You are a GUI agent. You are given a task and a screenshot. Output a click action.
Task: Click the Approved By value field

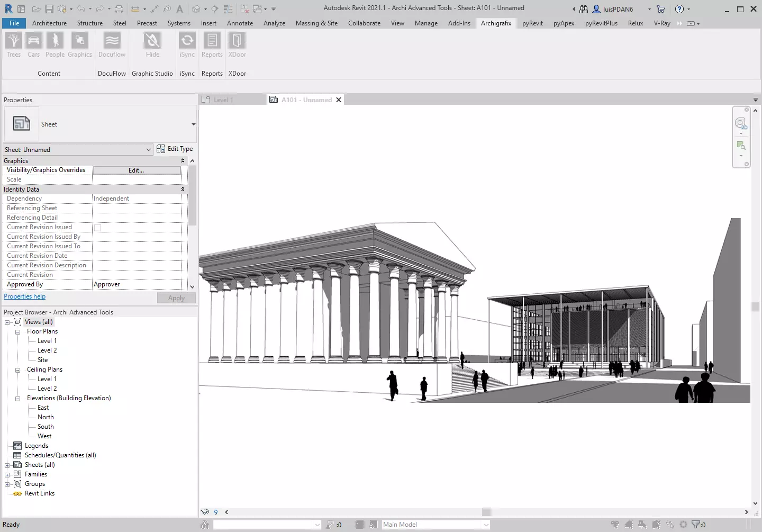tap(139, 285)
